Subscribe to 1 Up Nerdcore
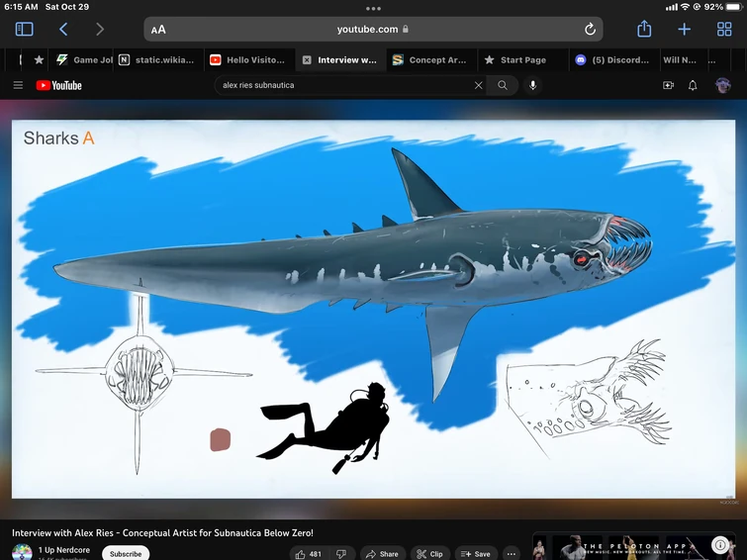This screenshot has width=747, height=560. [x=126, y=553]
